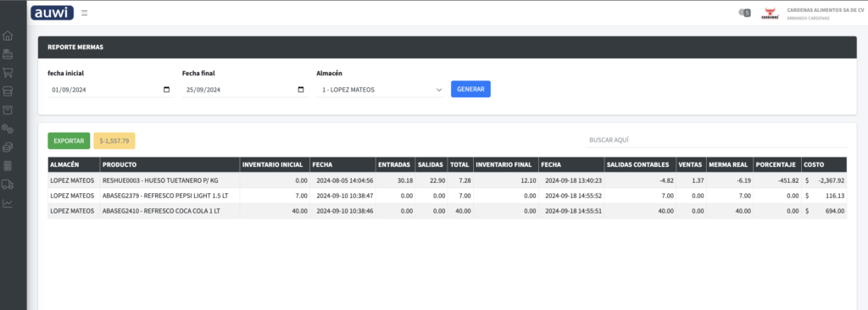Click the fecha inicial date field 01/09/2024
This screenshot has width=868, height=310.
tap(111, 90)
